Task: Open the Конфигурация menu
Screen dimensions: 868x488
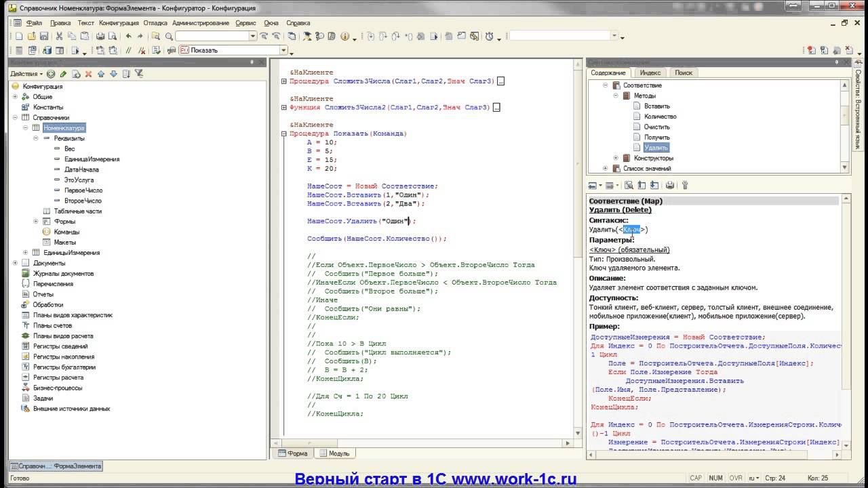Action: click(x=118, y=22)
